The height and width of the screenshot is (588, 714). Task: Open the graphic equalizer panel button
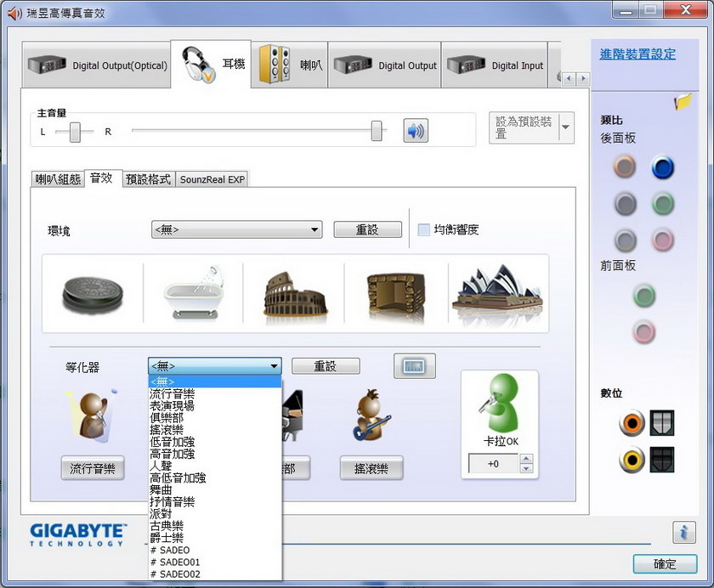pos(415,366)
